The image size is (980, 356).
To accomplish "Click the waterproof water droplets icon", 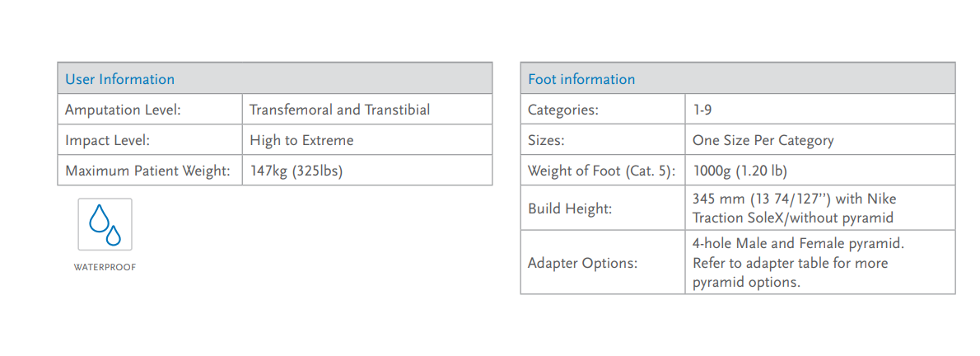I will (x=105, y=225).
